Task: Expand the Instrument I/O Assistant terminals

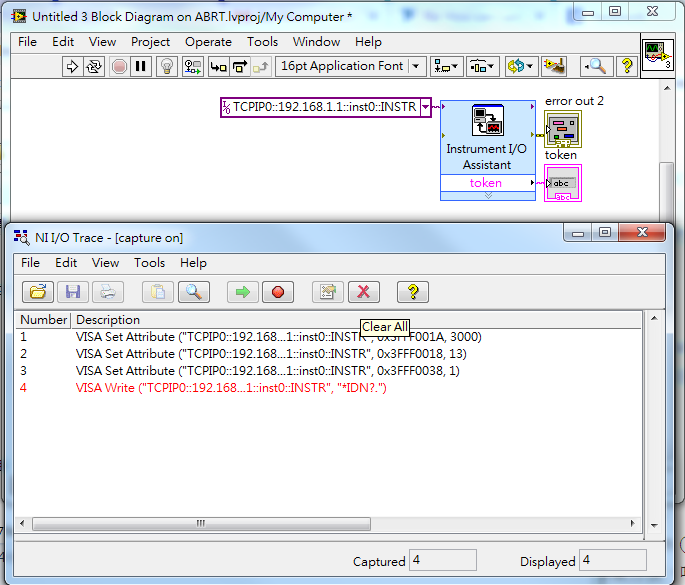Action: point(488,196)
